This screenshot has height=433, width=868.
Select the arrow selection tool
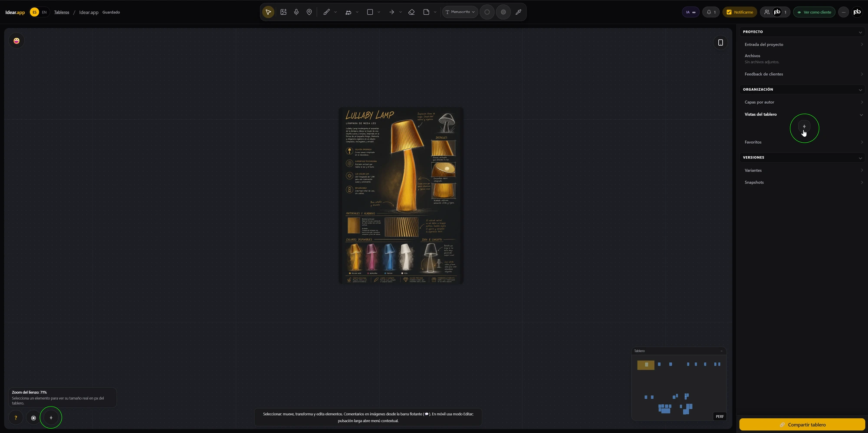[x=268, y=12]
